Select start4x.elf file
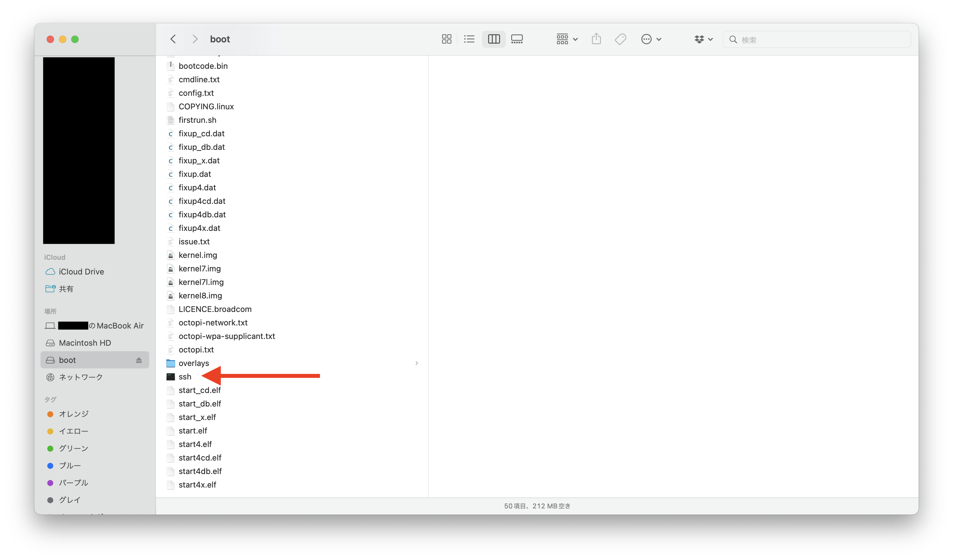 197,484
